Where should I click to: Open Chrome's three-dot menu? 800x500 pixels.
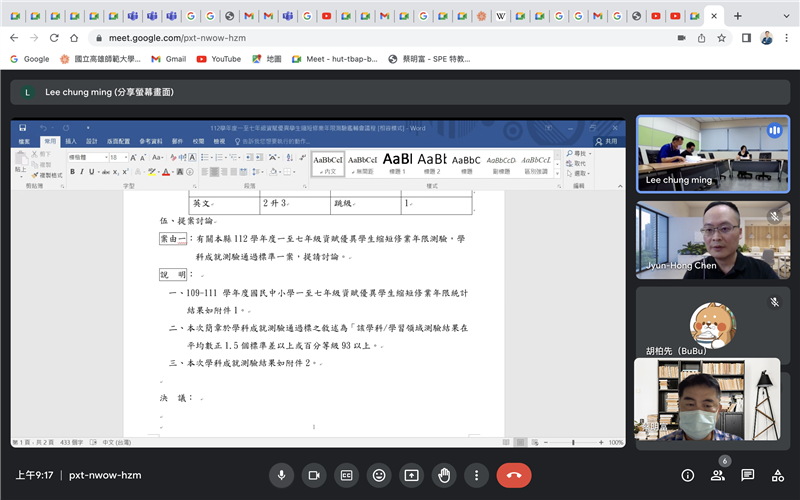click(x=786, y=37)
